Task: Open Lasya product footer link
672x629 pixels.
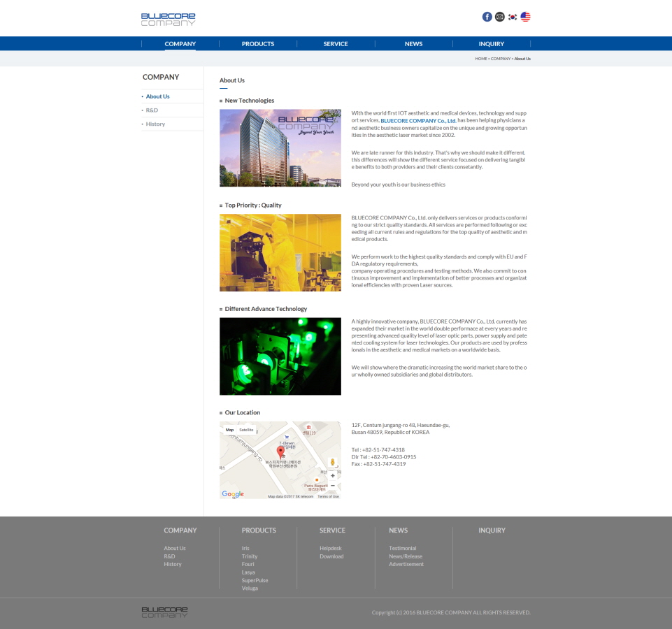Action: tap(248, 572)
